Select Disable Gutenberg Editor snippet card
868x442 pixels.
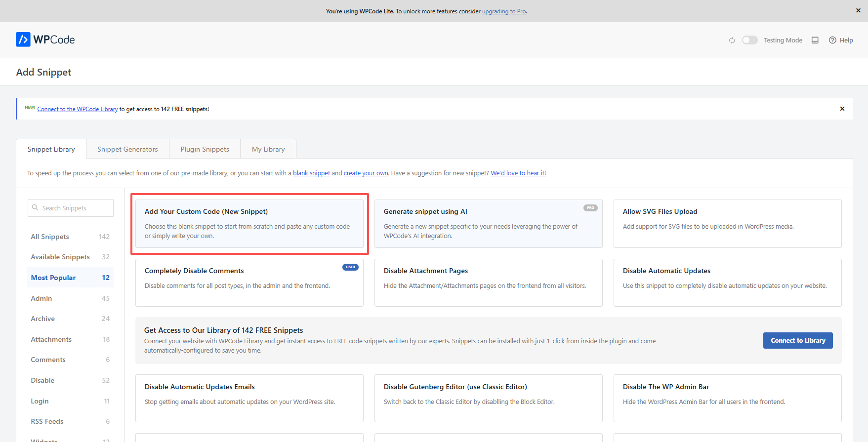(x=489, y=398)
